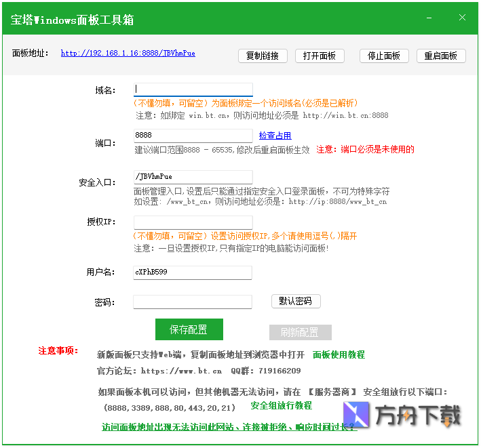This screenshot has height=448, width=481.
Task: Click the 宝塔Windows面板工具箱 title text
Action: tap(73, 20)
